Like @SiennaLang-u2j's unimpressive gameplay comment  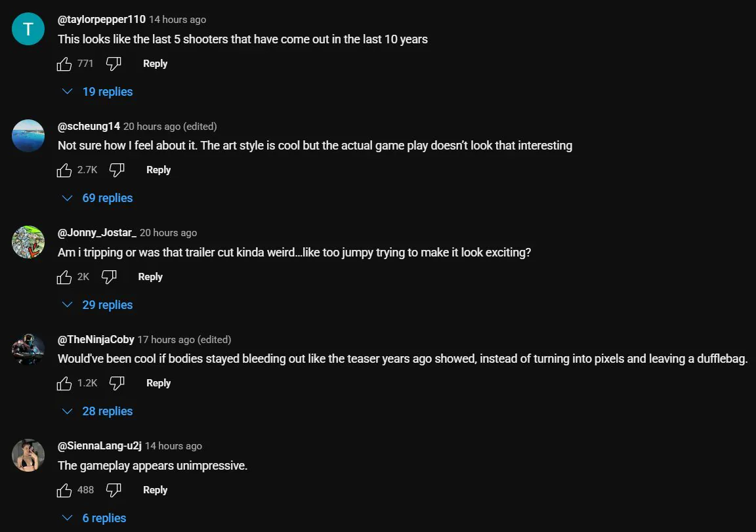(64, 490)
